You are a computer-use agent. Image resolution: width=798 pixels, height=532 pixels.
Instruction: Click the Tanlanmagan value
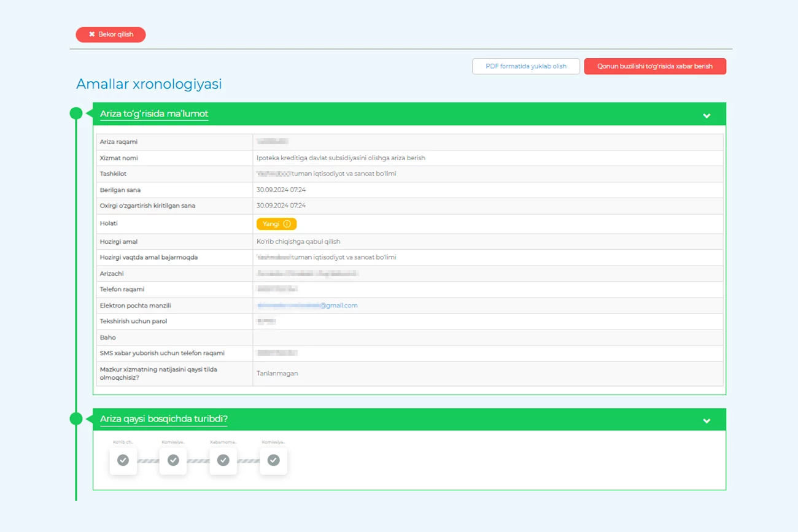point(277,373)
